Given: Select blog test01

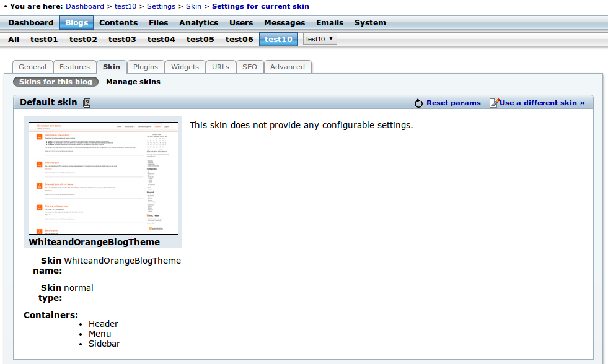Looking at the screenshot, I should (x=44, y=40).
